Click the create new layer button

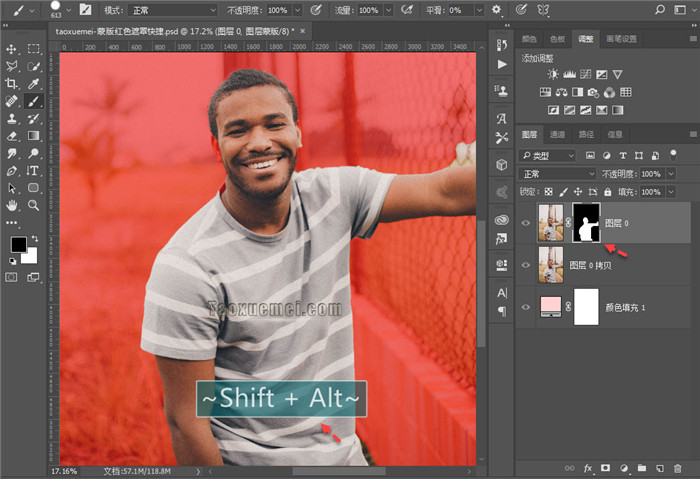660,467
